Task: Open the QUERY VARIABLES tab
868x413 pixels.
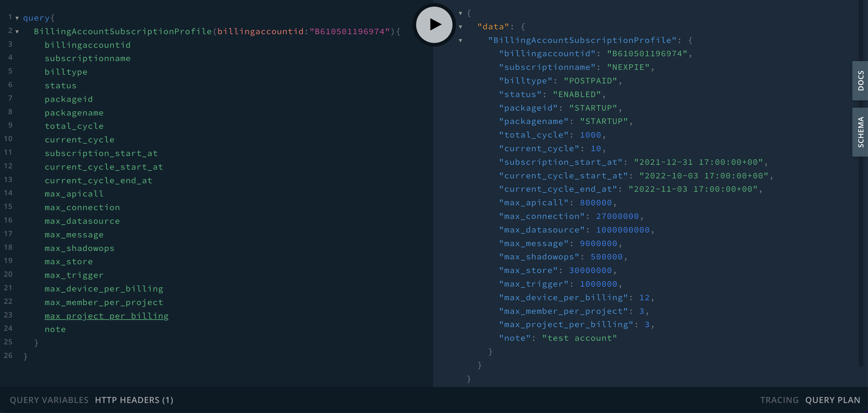Action: pos(49,400)
